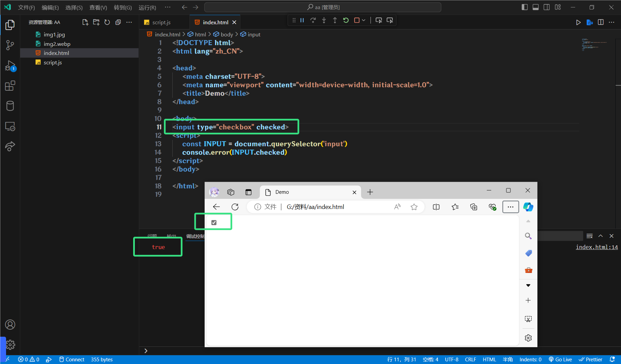Open Go menu
621x364 pixels.
(x=123, y=7)
